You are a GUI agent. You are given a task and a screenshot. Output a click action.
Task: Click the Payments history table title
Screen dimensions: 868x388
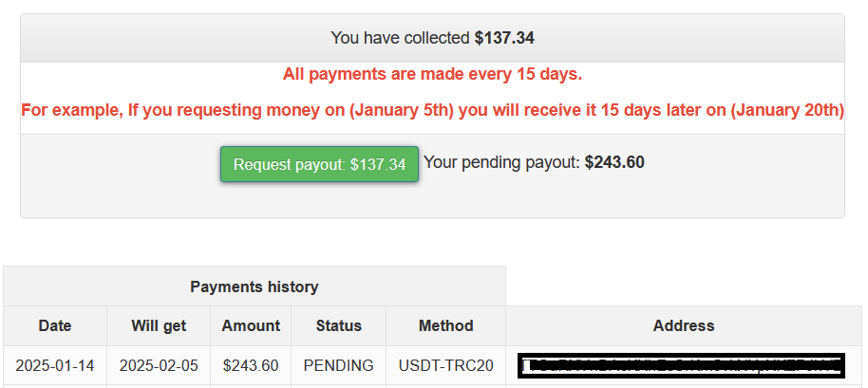254,286
